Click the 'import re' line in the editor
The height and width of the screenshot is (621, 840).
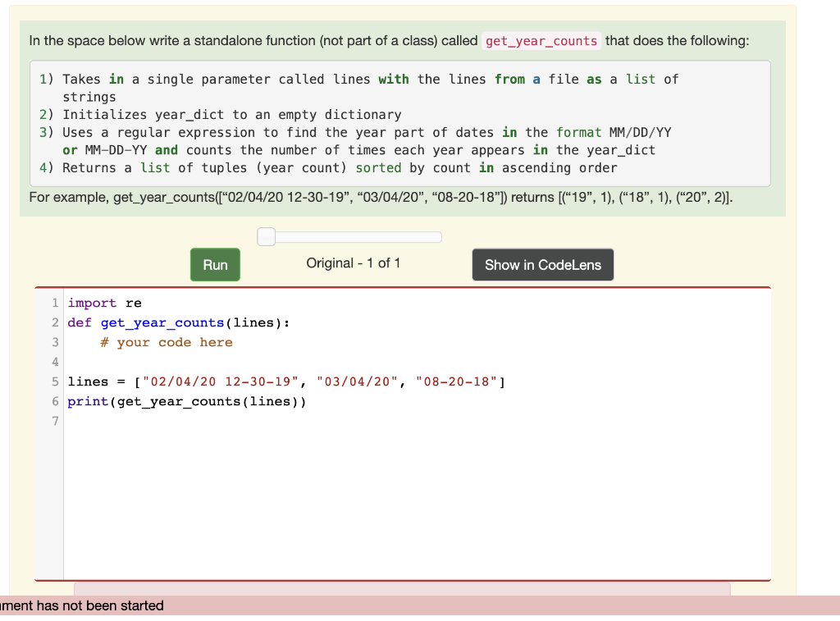tap(104, 302)
